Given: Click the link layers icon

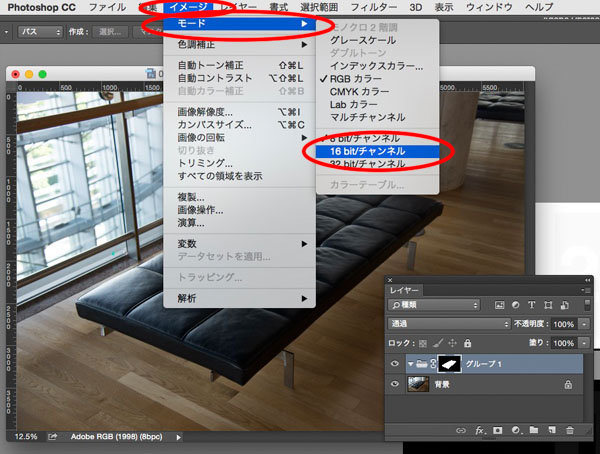Looking at the screenshot, I should pyautogui.click(x=461, y=430).
